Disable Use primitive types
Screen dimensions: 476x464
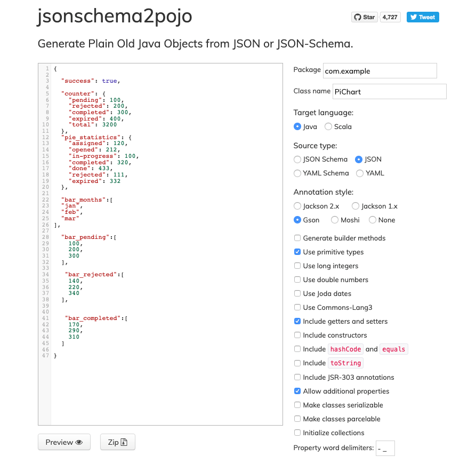point(297,252)
